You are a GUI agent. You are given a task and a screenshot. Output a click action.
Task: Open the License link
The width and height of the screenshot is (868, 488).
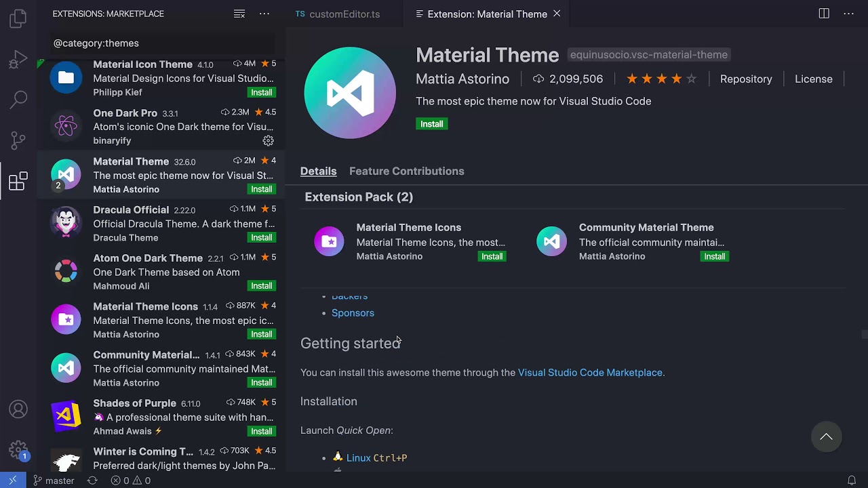point(813,79)
